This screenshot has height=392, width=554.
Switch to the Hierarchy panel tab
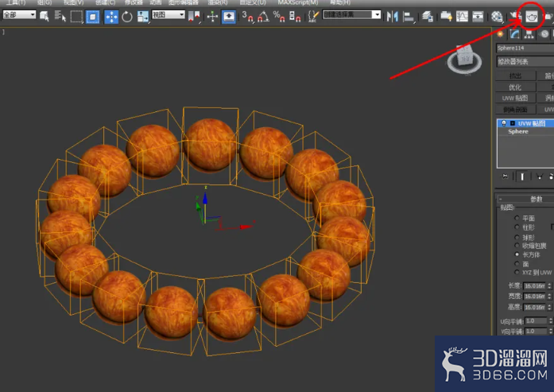(x=529, y=34)
